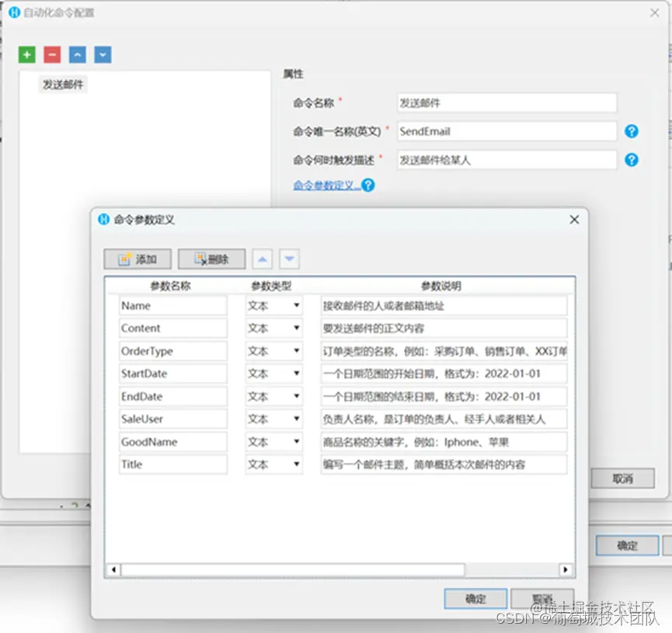Click the move parameter down arrow
672x633 pixels.
point(290,259)
